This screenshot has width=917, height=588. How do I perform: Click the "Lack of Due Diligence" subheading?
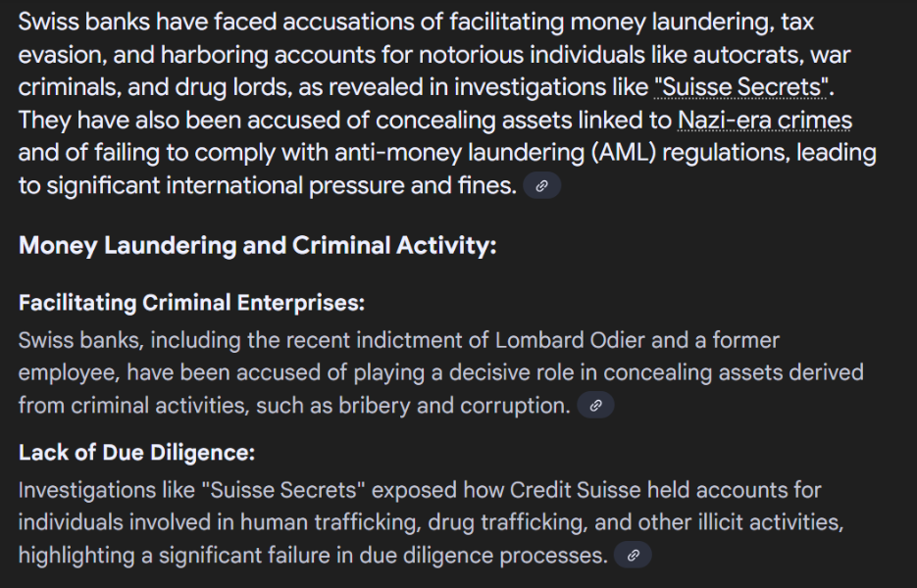[x=136, y=453]
